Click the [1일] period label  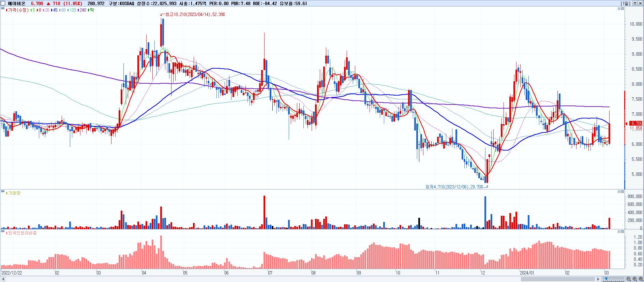626,3
